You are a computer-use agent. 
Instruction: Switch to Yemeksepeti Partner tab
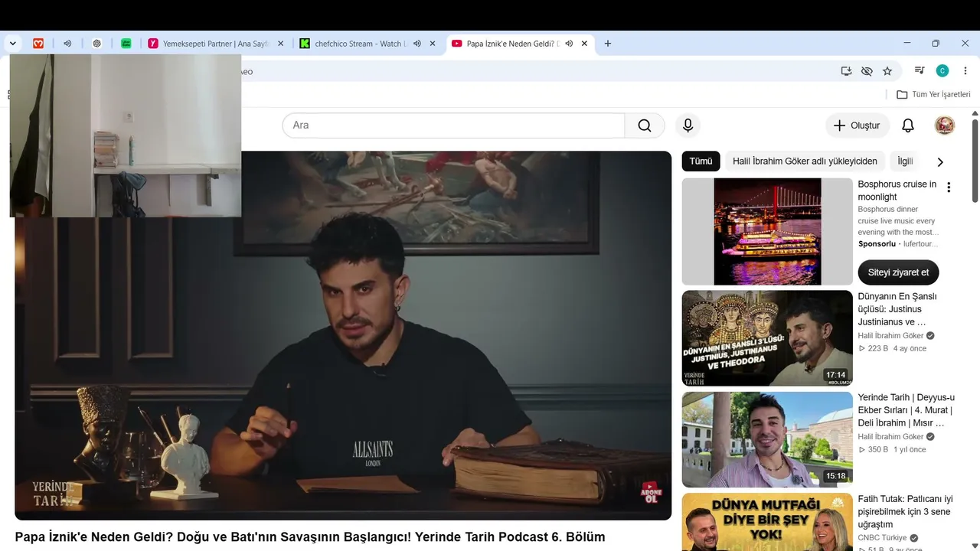pyautogui.click(x=215, y=44)
